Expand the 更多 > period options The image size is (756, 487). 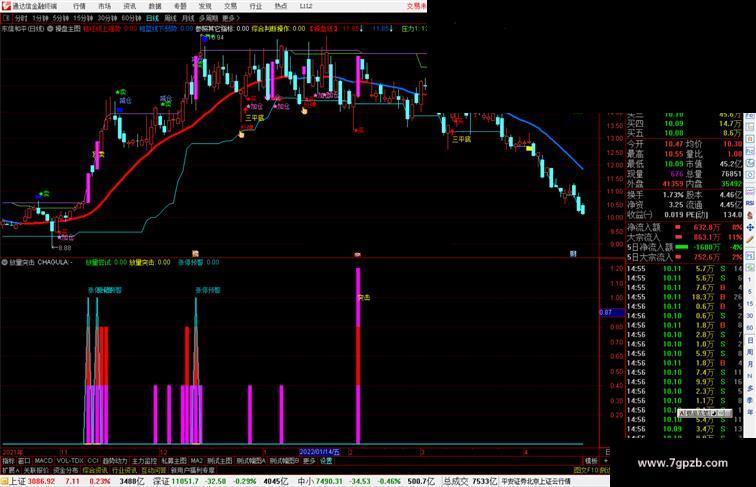click(x=230, y=18)
